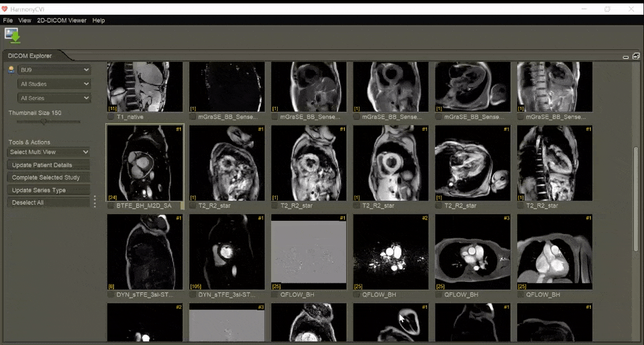Click Complete Selected Study button
Image resolution: width=644 pixels, height=345 pixels.
coord(48,177)
